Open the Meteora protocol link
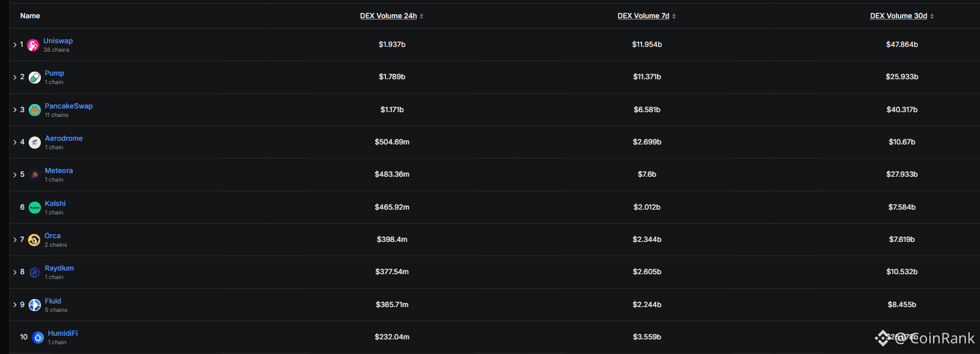 click(59, 171)
